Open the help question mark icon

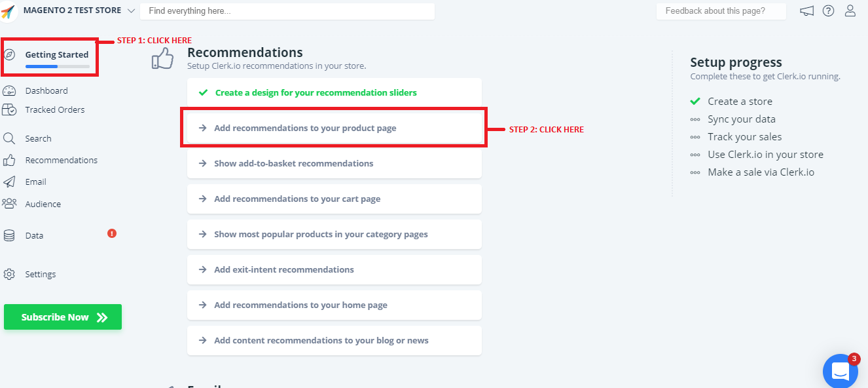pos(829,10)
